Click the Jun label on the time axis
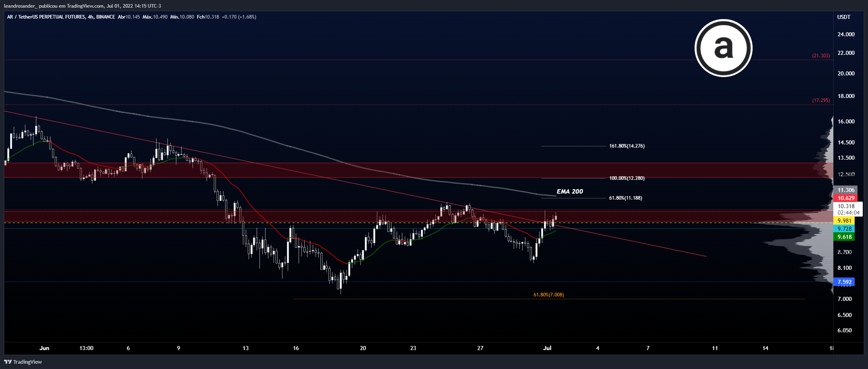Viewport: 868px width, 369px height. point(44,348)
